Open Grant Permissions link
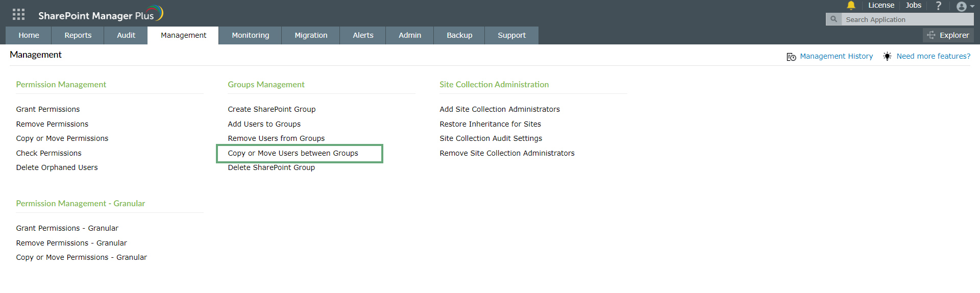 click(48, 109)
